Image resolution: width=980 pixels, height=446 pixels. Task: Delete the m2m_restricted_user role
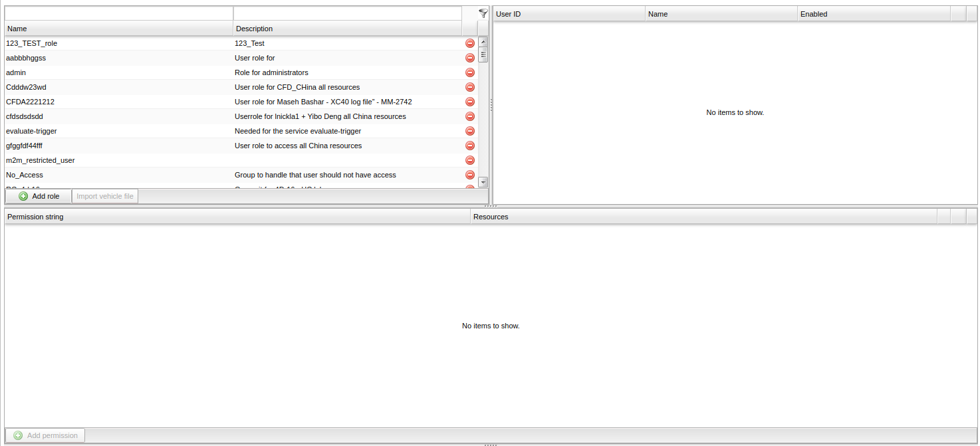[469, 160]
